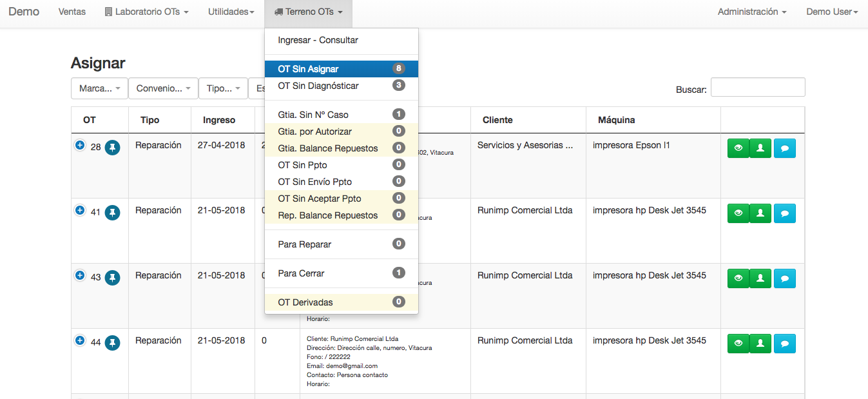Screen dimensions: 868x399
Task: Open the Laboratorio OTs menu
Action: point(146,12)
